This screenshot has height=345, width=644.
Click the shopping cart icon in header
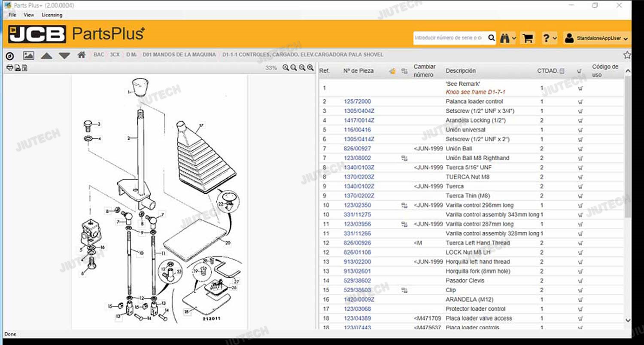click(527, 38)
